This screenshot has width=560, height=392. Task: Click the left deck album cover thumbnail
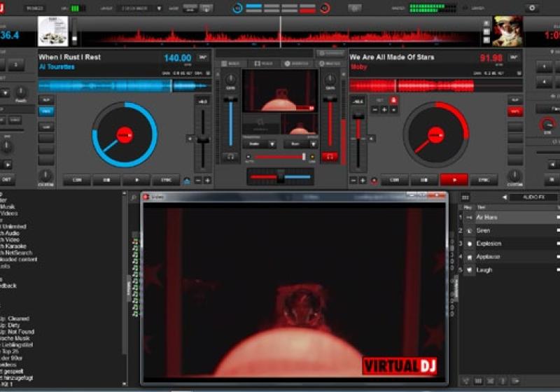(x=52, y=31)
